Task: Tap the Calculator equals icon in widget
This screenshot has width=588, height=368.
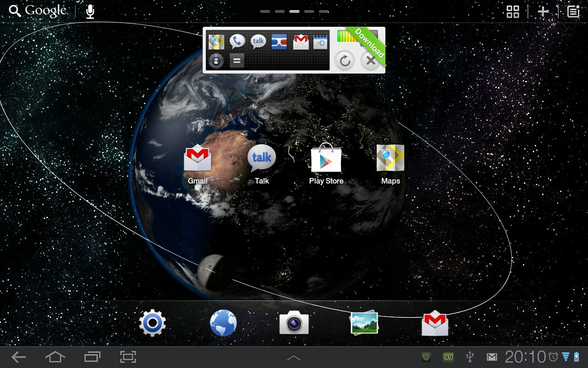Action: [x=237, y=61]
